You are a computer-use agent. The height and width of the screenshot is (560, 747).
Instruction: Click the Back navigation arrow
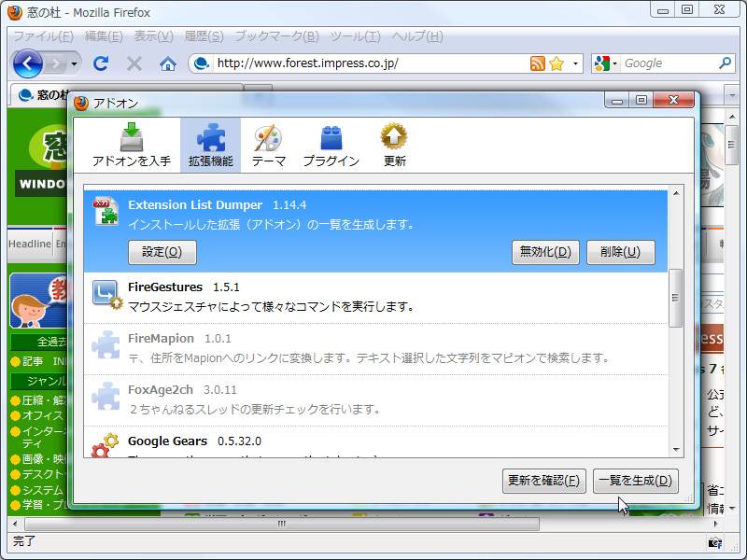[28, 63]
